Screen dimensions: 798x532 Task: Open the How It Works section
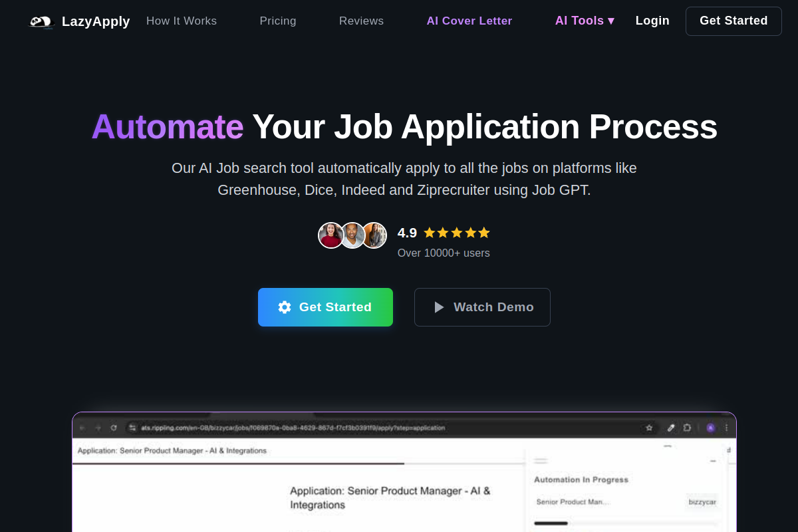pos(182,21)
